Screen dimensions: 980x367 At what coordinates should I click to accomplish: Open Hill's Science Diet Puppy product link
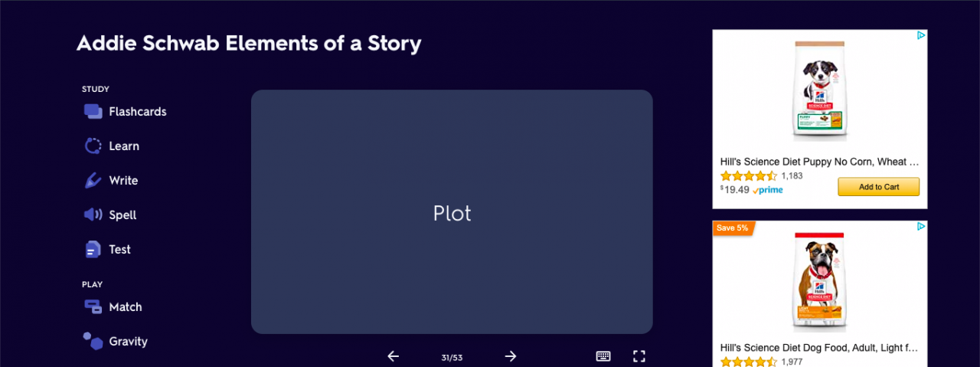(x=819, y=162)
